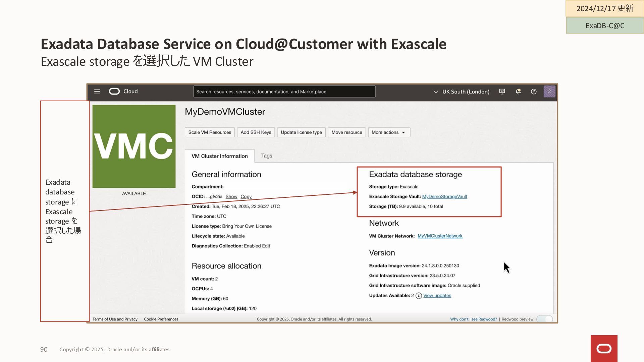Image resolution: width=644 pixels, height=362 pixels.
Task: Click the red Oracle logo on slide
Action: [x=604, y=349]
